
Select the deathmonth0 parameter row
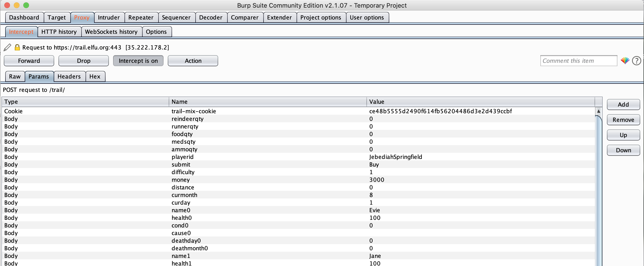(x=298, y=248)
